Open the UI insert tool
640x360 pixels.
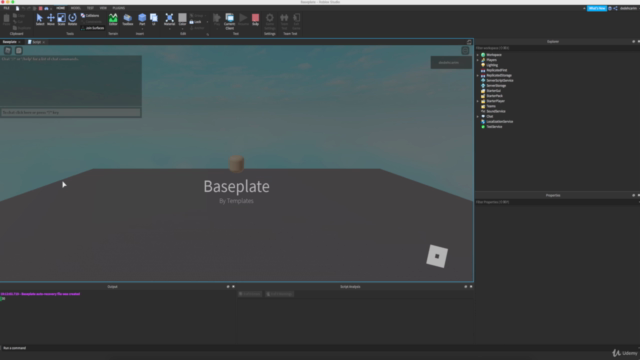click(x=154, y=19)
